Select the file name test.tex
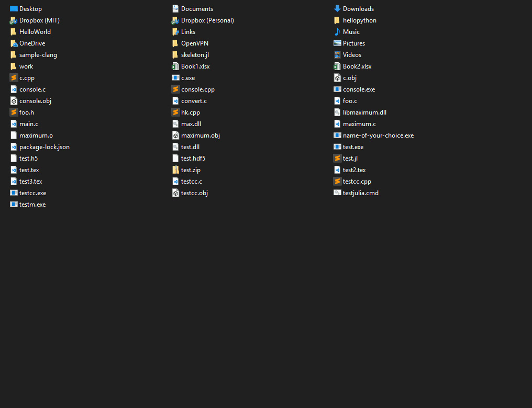The width and height of the screenshot is (532, 408). coord(29,170)
